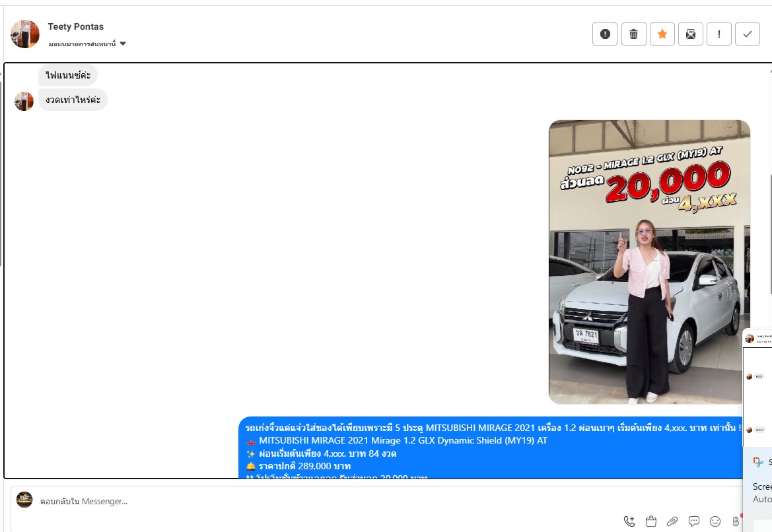The height and width of the screenshot is (532, 772).
Task: Click customer avatar beside the 'งวดเท่าไหร่ค่ะ' message
Action: [x=24, y=102]
